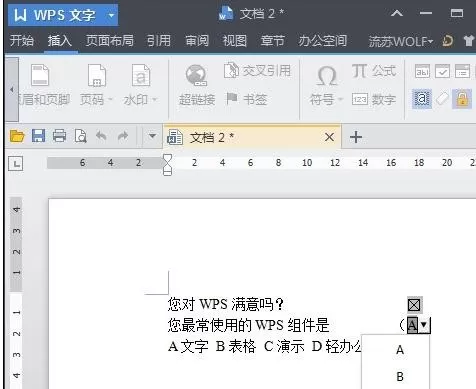Screen dimensions: 476x389
Task: Save the document with the floppy icon
Action: 38,136
